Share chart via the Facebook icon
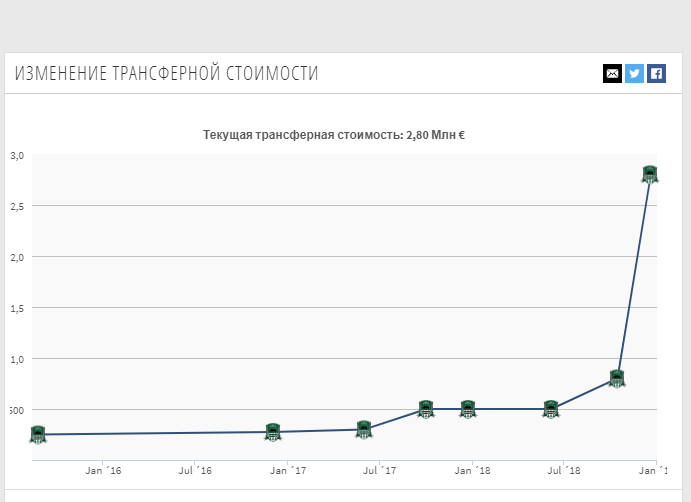691x502 pixels. [656, 73]
